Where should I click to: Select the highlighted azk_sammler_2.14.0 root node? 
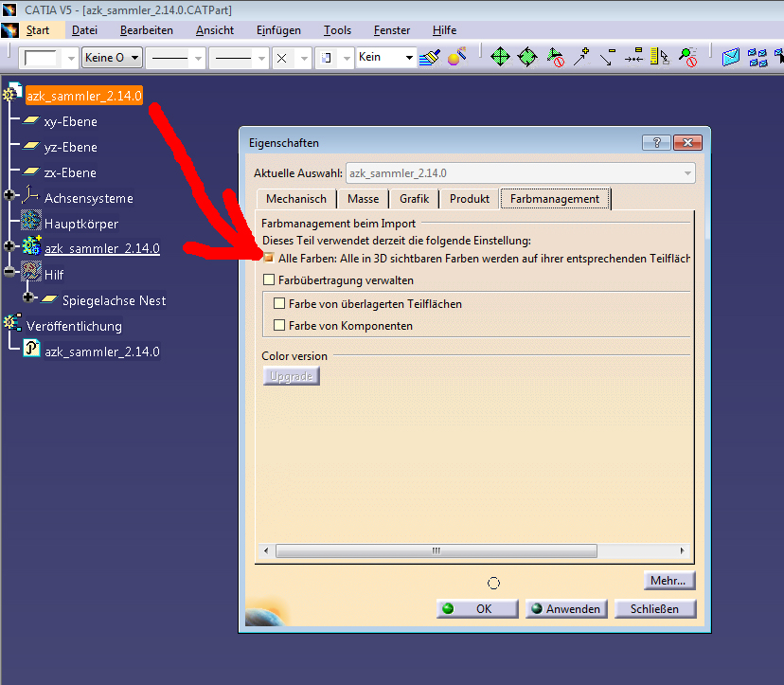tap(84, 96)
